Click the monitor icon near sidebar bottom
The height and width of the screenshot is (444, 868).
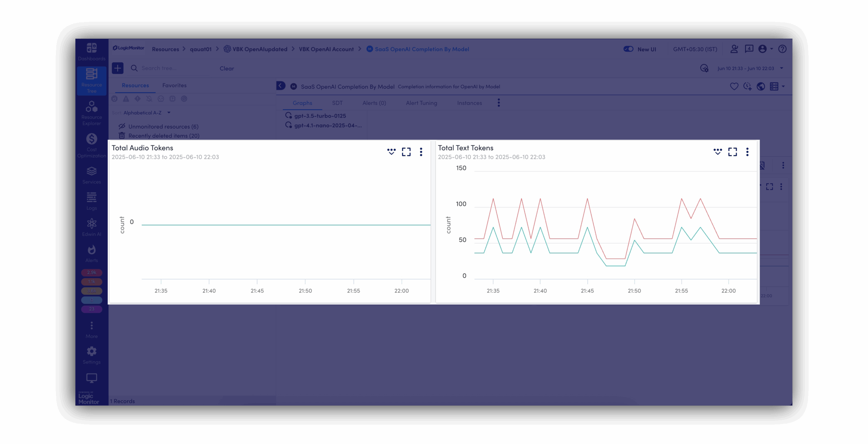92,378
